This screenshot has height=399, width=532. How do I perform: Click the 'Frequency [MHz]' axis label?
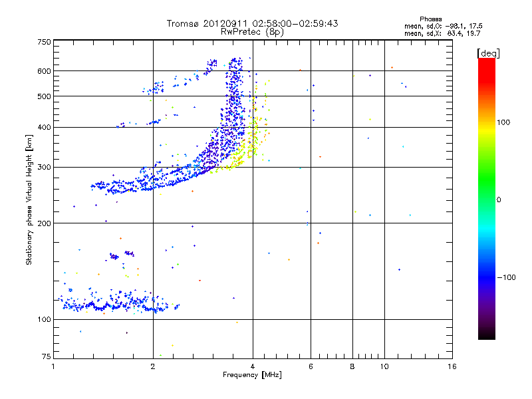click(252, 375)
